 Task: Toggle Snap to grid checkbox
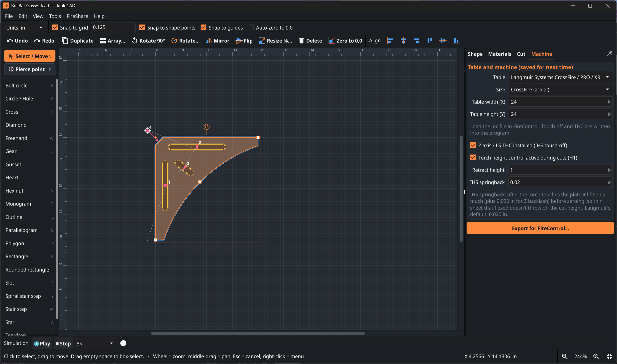55,28
